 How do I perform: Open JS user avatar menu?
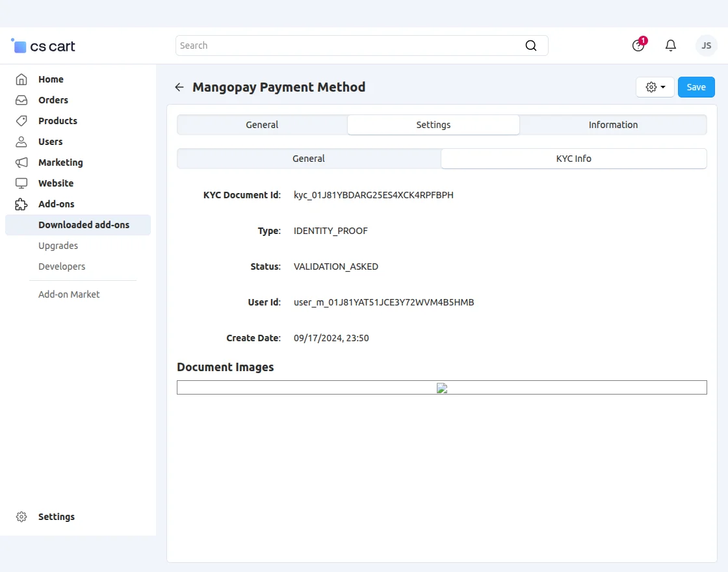coord(706,45)
